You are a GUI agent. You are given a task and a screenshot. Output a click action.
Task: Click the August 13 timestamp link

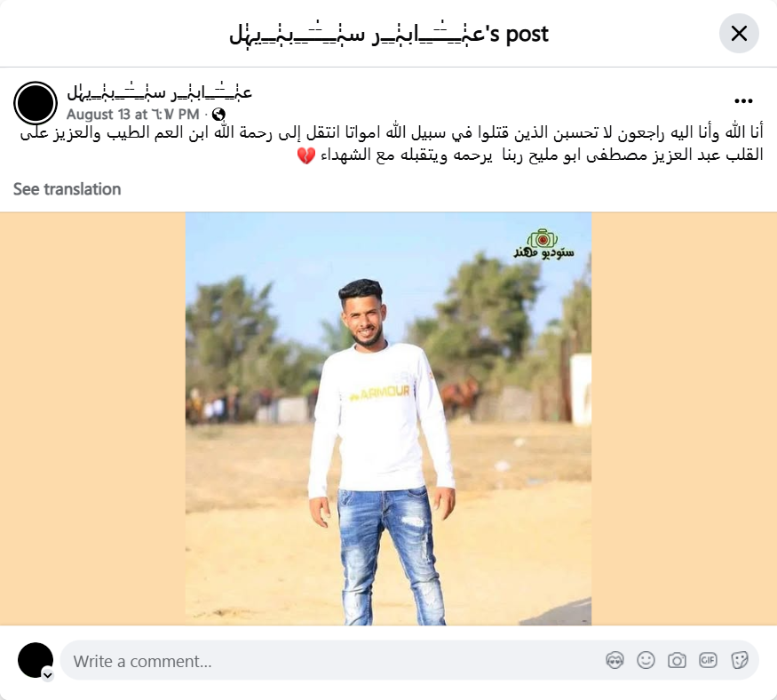133,115
